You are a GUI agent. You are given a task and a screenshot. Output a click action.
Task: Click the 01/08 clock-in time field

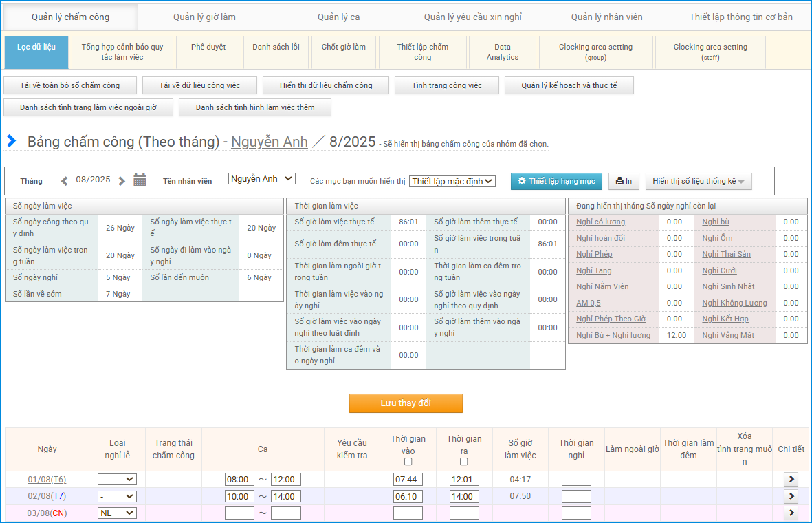click(408, 480)
